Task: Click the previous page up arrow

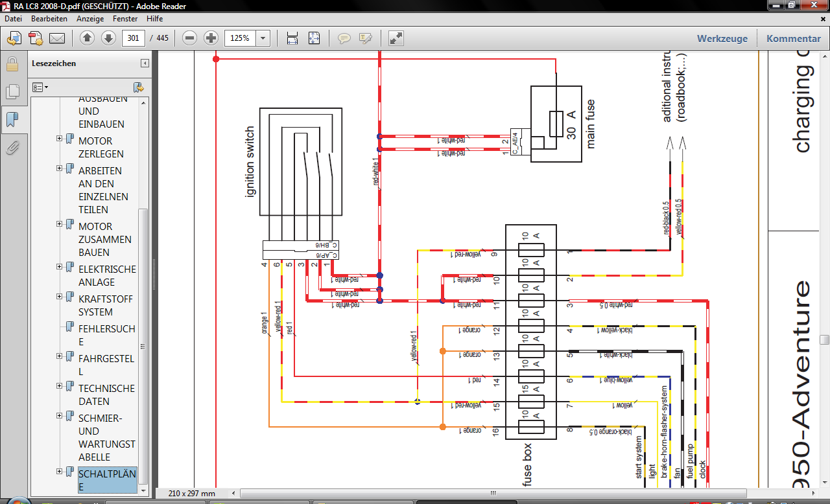Action: point(88,38)
